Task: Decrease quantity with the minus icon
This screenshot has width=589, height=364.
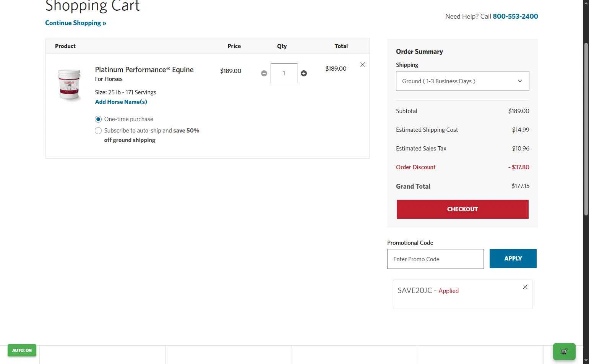Action: tap(264, 73)
